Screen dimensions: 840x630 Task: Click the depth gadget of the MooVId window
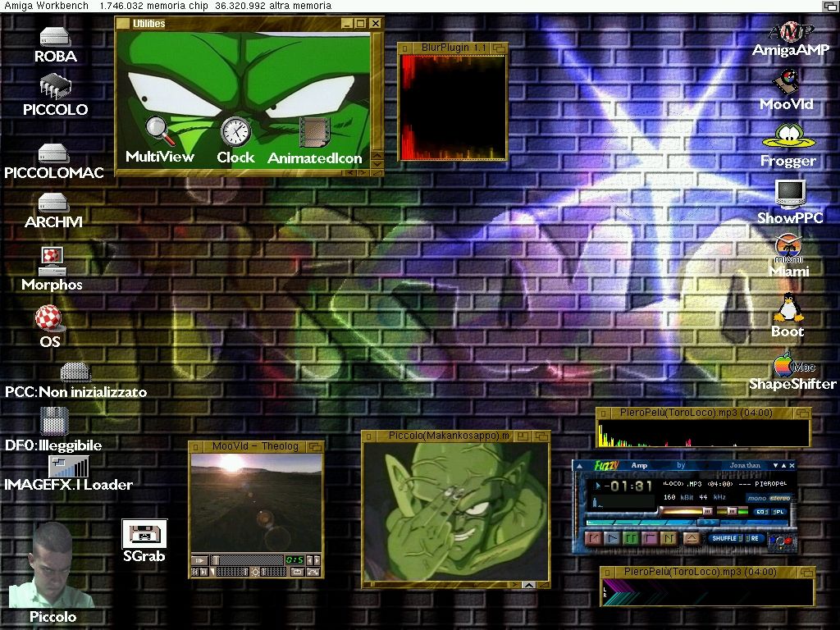(316, 446)
